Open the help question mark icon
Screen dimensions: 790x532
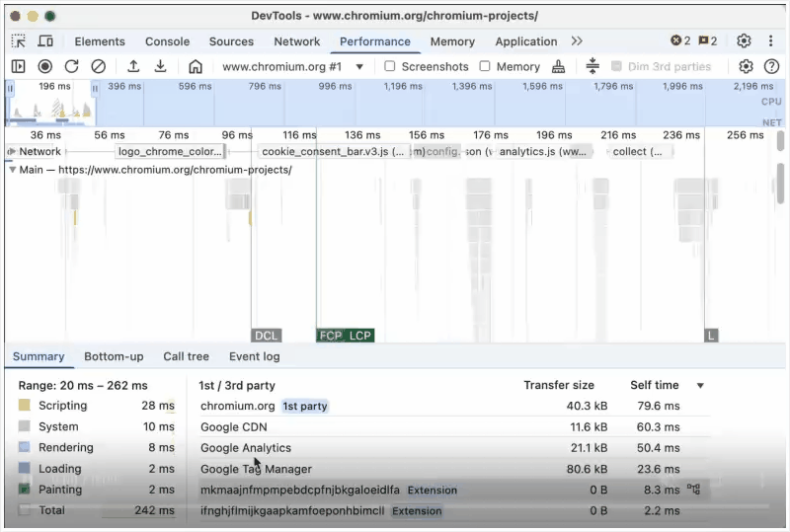point(771,66)
